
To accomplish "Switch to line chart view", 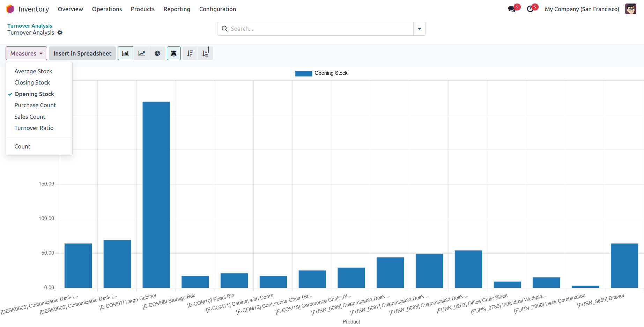I will (142, 53).
